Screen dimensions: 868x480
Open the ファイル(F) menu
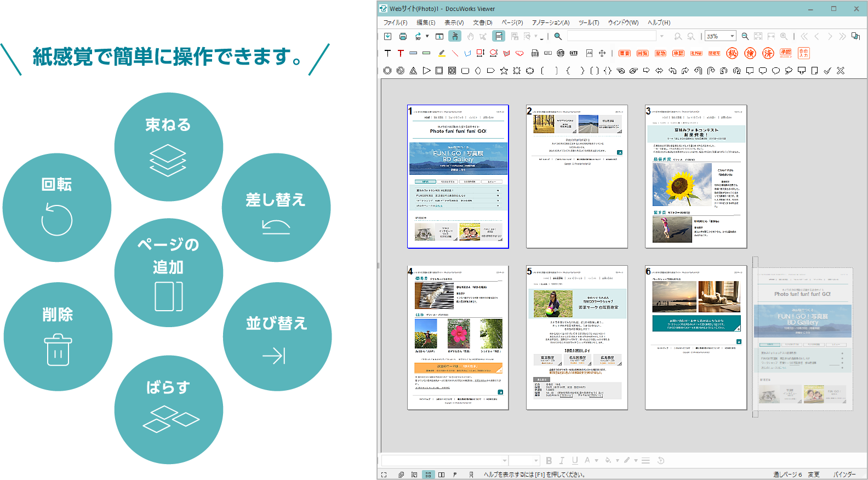click(395, 22)
